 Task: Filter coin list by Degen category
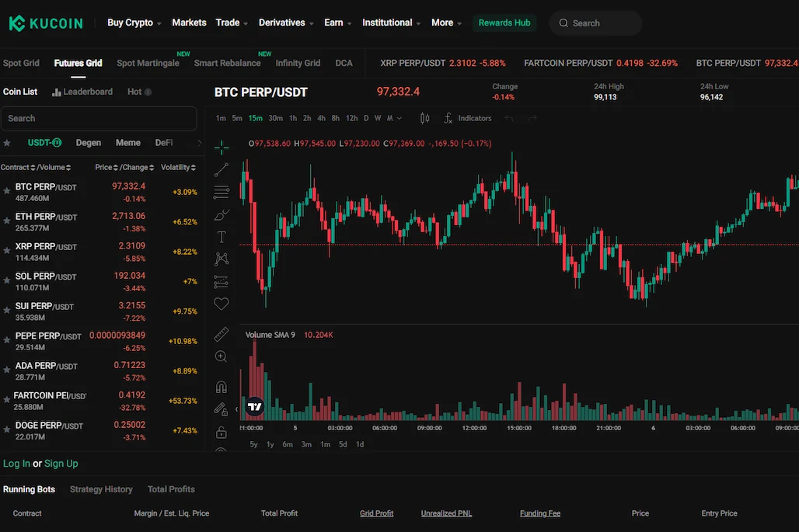[88, 143]
